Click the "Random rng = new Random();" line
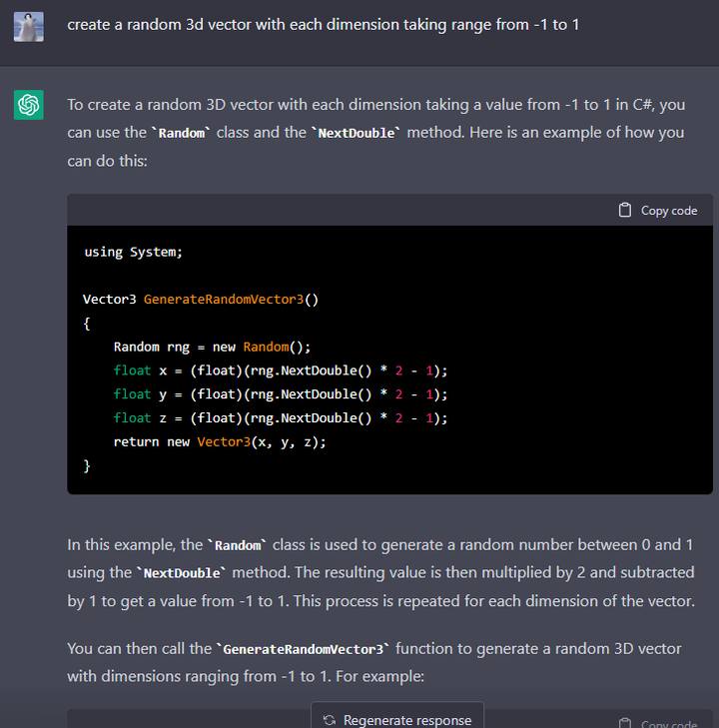The height and width of the screenshot is (728, 719). pos(212,347)
